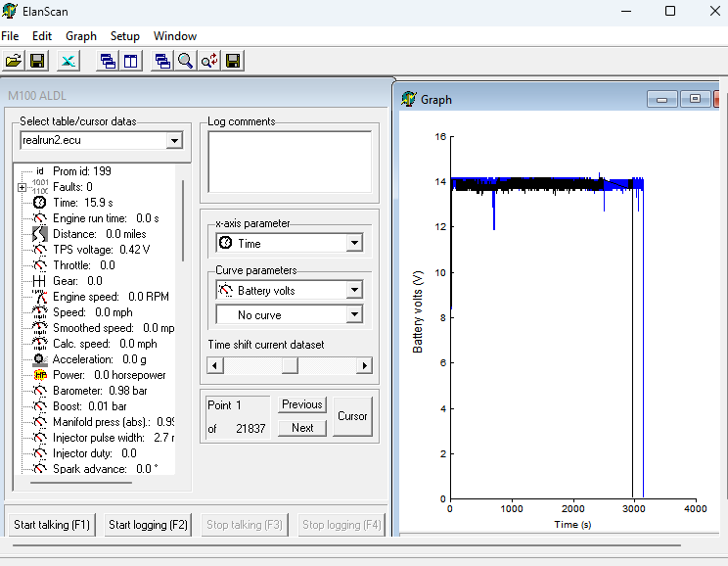Open the Edit menu
The image size is (728, 566).
pyautogui.click(x=42, y=36)
